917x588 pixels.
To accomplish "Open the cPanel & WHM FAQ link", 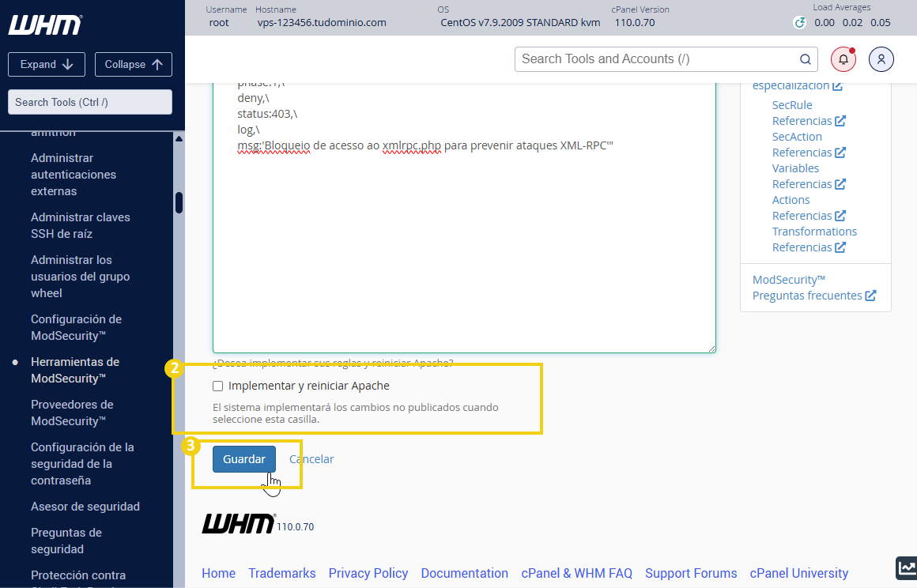I will 576,574.
